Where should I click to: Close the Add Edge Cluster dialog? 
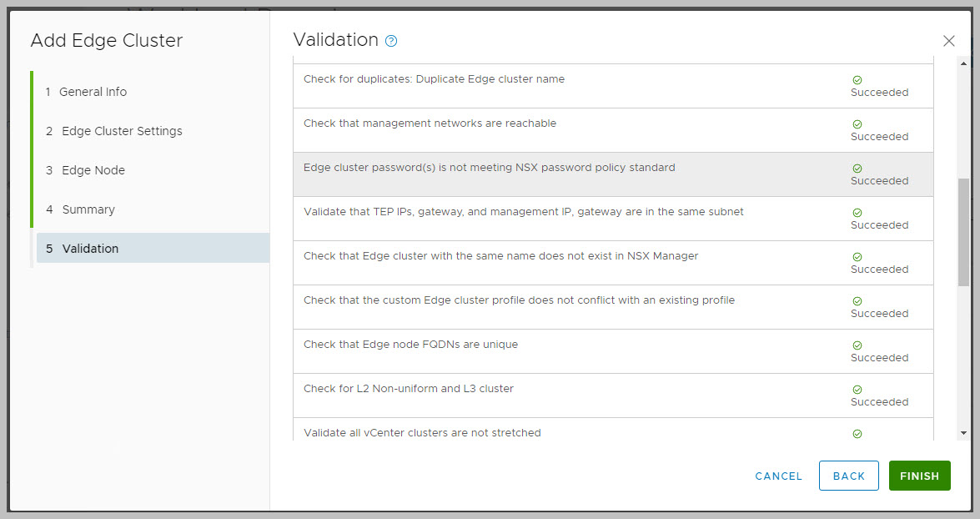(x=948, y=41)
